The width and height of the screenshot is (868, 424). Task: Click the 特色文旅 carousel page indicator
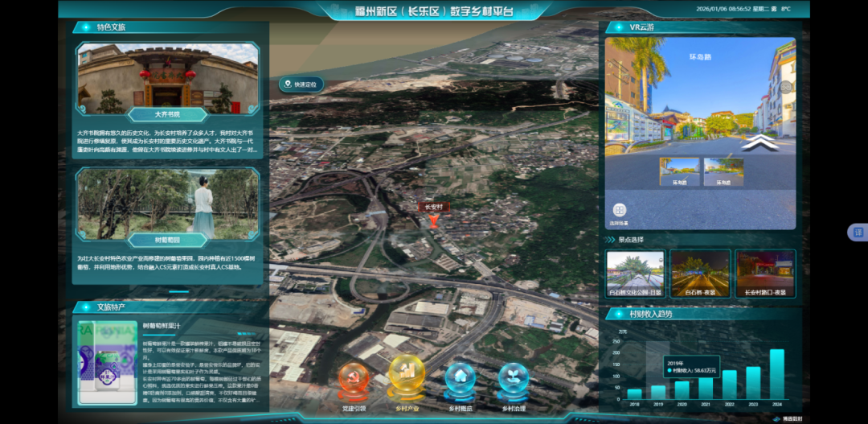178,291
